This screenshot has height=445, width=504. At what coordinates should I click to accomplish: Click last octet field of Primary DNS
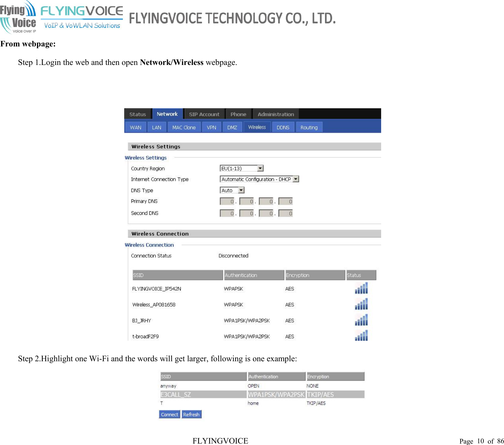coord(286,201)
